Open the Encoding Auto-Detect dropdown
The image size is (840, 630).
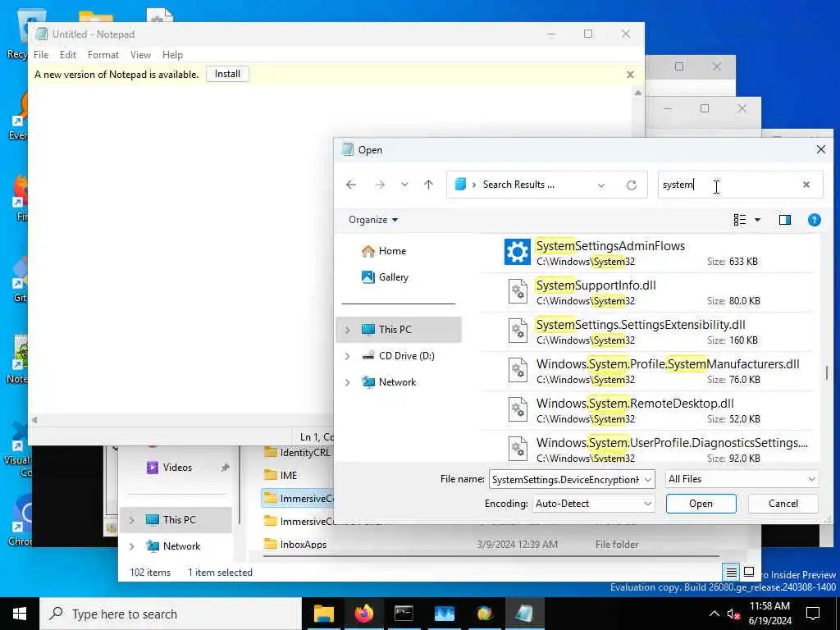pyautogui.click(x=594, y=504)
